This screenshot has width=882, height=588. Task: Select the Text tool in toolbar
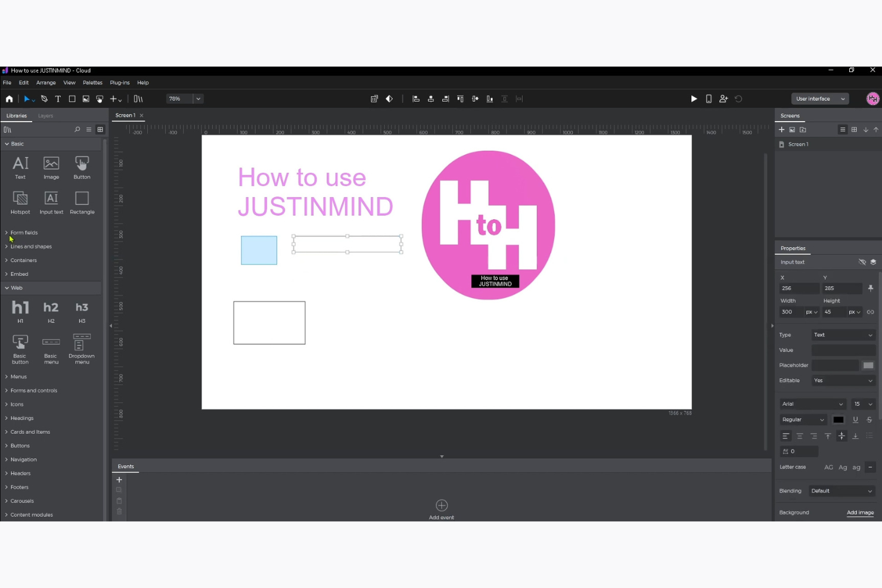pos(58,99)
